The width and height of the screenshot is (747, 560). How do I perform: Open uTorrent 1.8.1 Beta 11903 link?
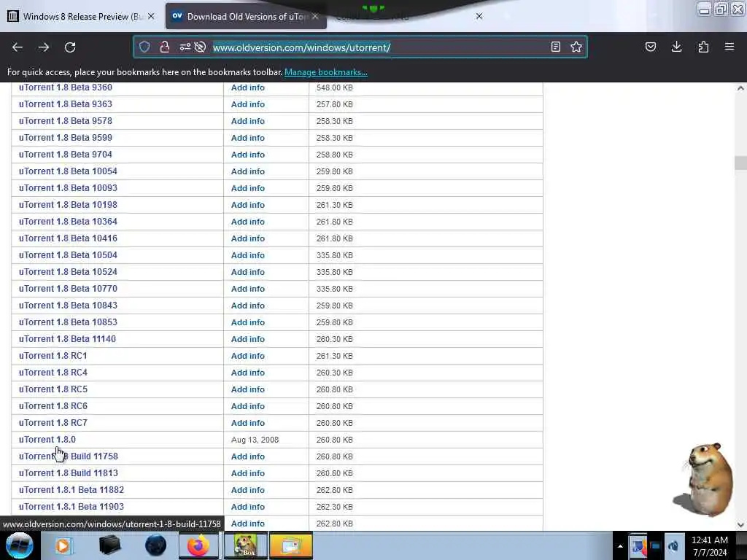[x=71, y=507]
